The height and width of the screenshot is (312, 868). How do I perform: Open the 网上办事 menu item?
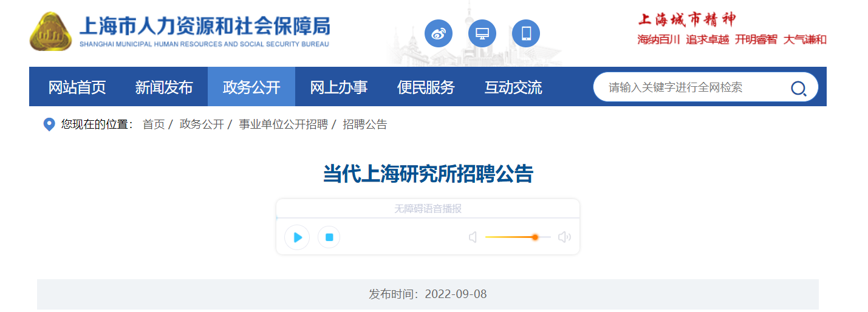(339, 87)
